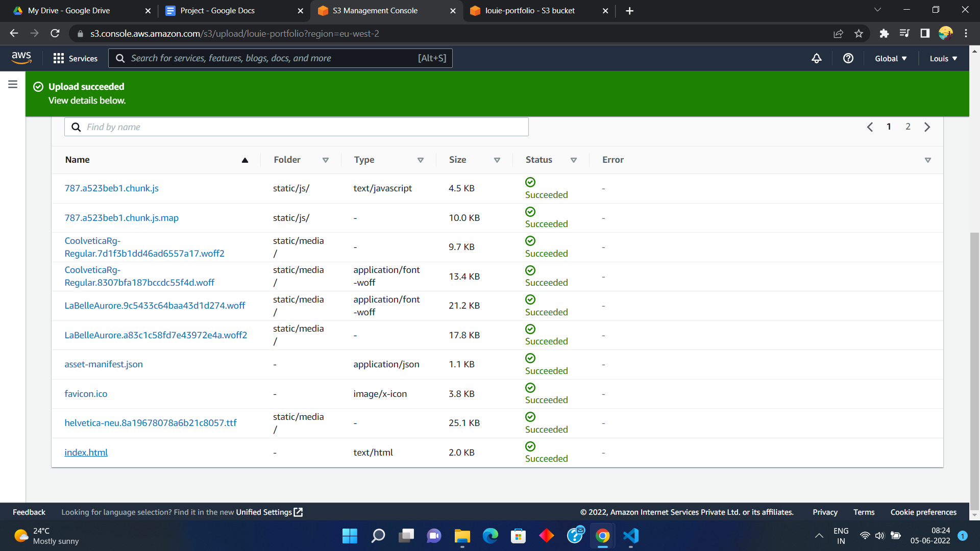980x551 pixels.
Task: Sort by Folder column arrow
Action: click(x=326, y=160)
